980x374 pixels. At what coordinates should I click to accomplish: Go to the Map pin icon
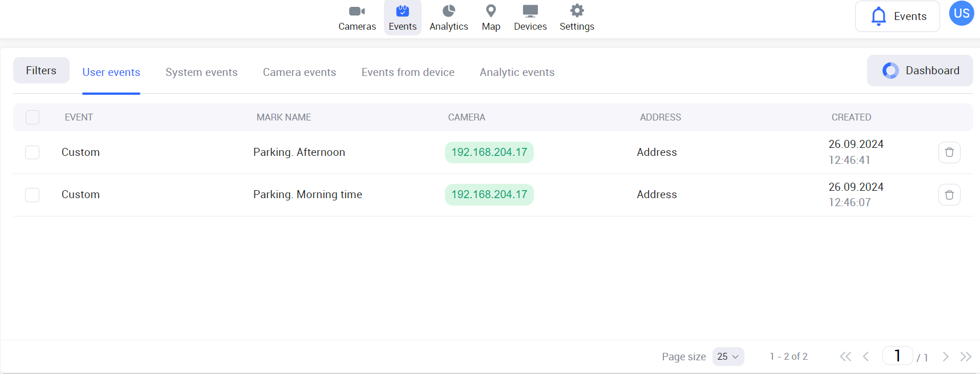[491, 11]
